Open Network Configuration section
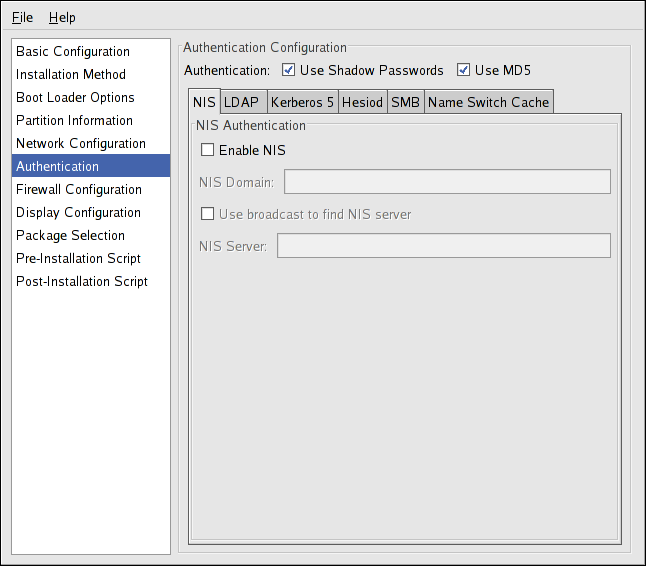646x566 pixels. tap(81, 143)
